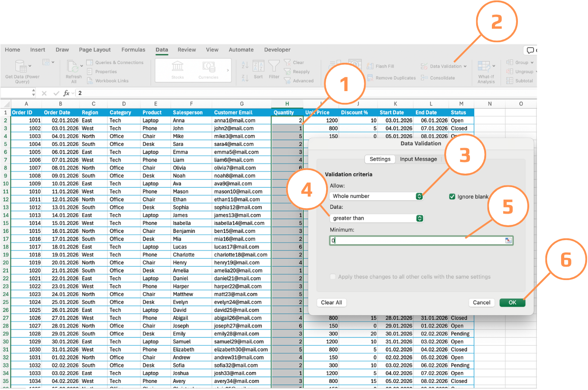
Task: Click the Refresh All icon
Action: (x=72, y=66)
